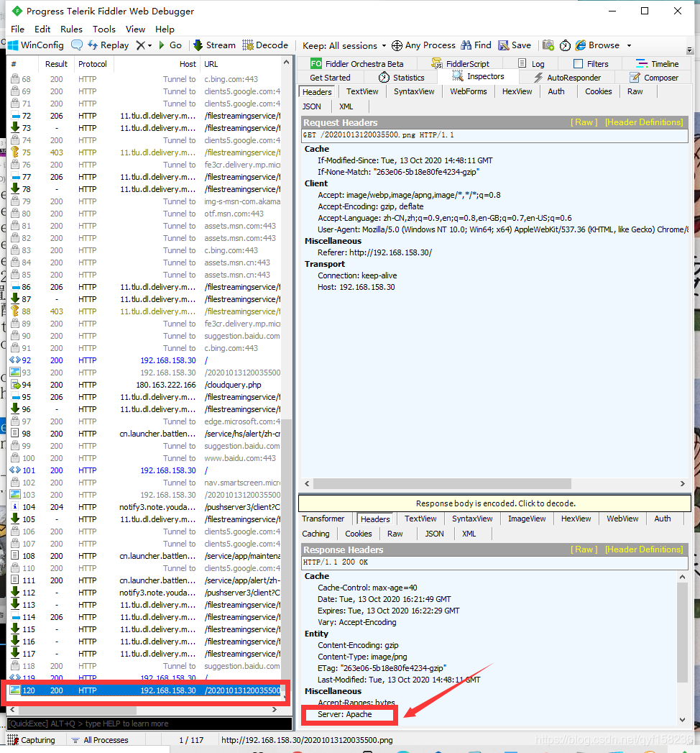Select session 92 to 192.168.158.30
The width and height of the screenshot is (700, 753).
[145, 360]
